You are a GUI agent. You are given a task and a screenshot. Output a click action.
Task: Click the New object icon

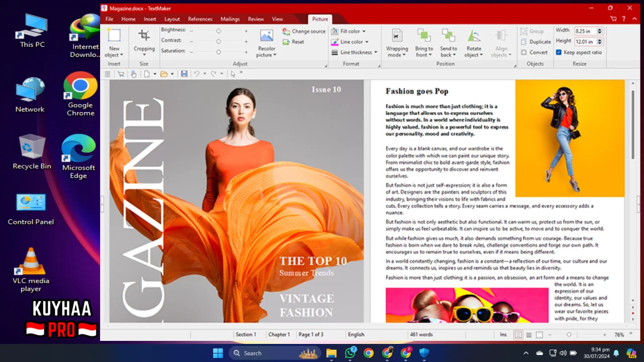click(x=114, y=36)
